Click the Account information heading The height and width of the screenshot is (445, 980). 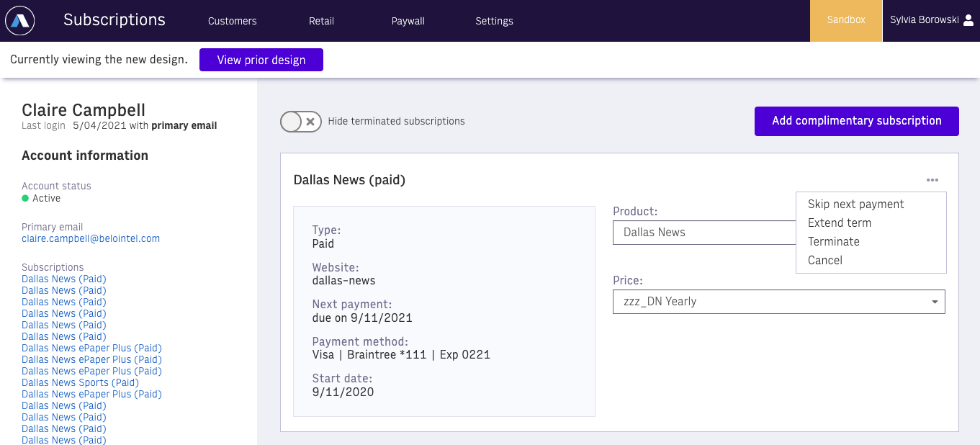[85, 156]
